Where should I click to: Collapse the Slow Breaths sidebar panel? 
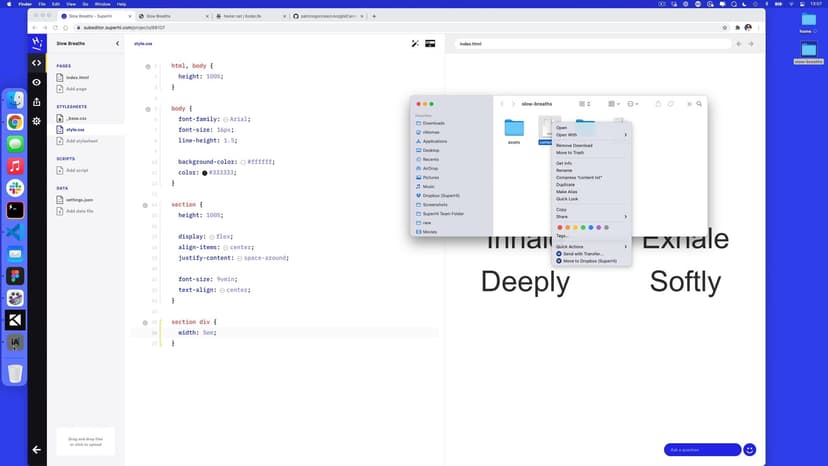point(117,44)
